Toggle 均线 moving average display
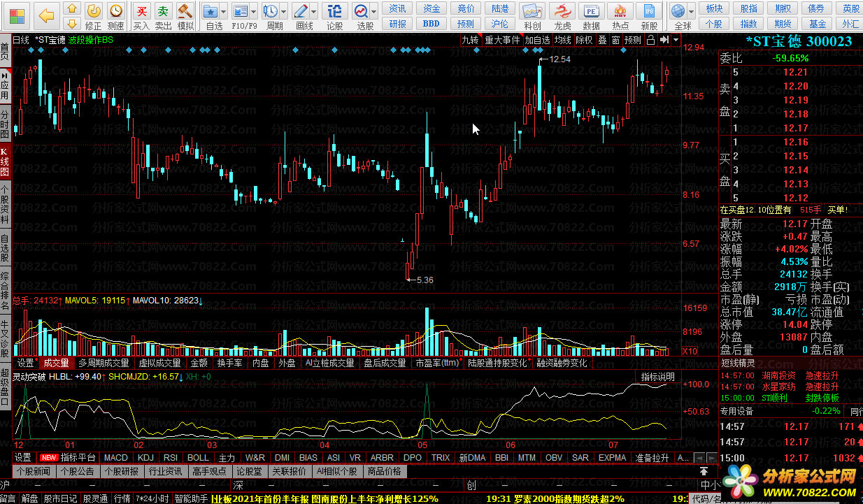This screenshot has height=504, width=863. coord(563,40)
